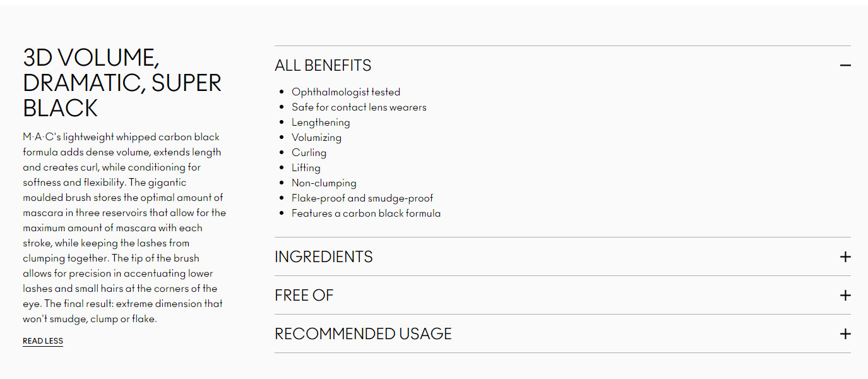This screenshot has height=379, width=868.
Task: Expand the FREE OF section
Action: [304, 296]
